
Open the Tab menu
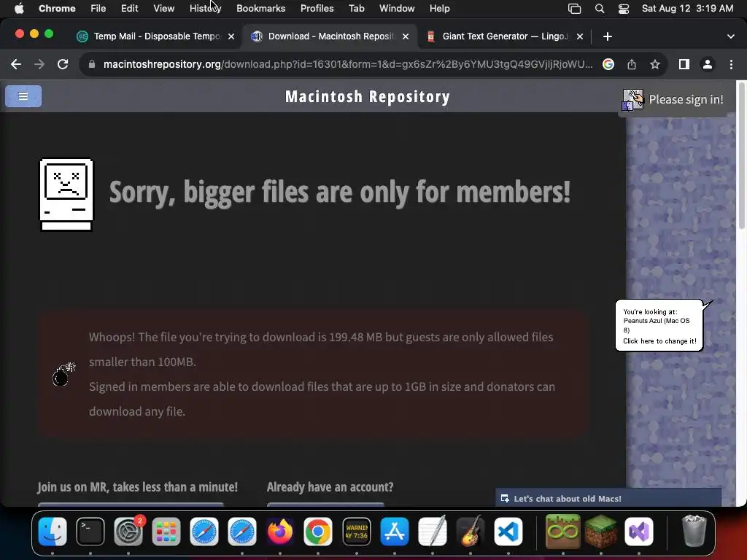356,9
